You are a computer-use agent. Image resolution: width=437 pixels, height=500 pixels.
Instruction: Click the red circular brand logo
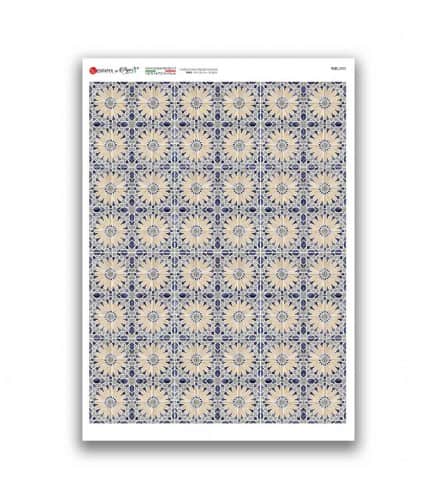click(x=93, y=70)
